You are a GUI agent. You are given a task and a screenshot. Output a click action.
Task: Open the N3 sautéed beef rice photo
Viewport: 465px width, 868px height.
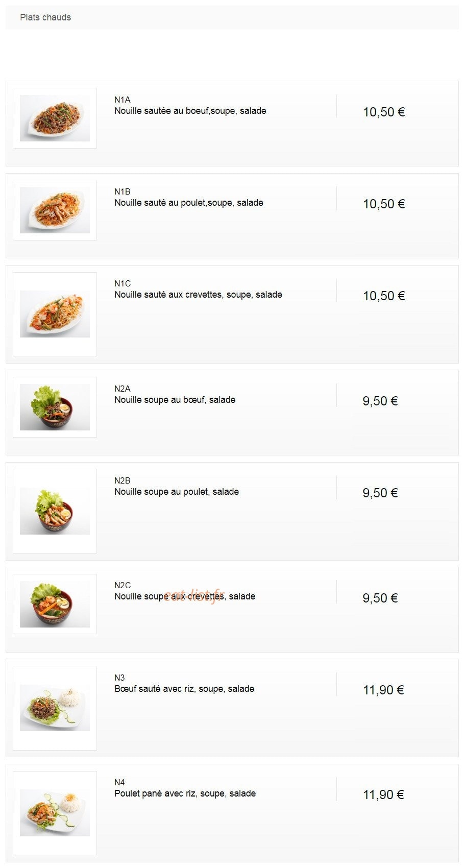(x=55, y=708)
